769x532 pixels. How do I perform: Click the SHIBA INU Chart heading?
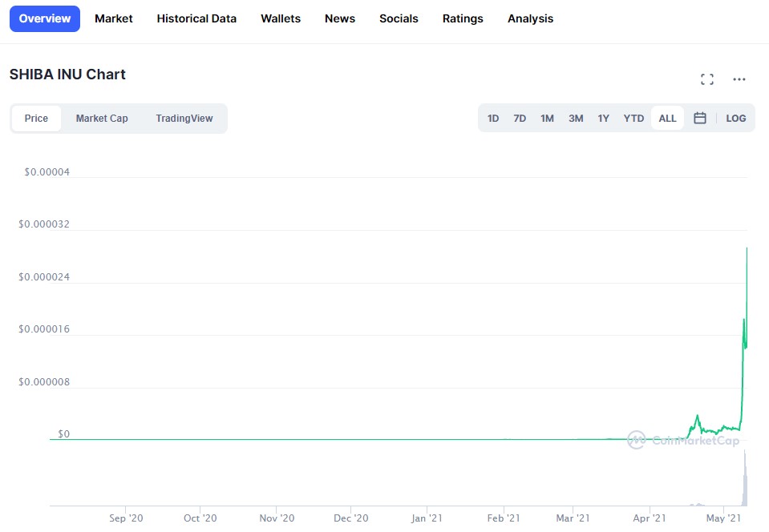click(x=67, y=75)
